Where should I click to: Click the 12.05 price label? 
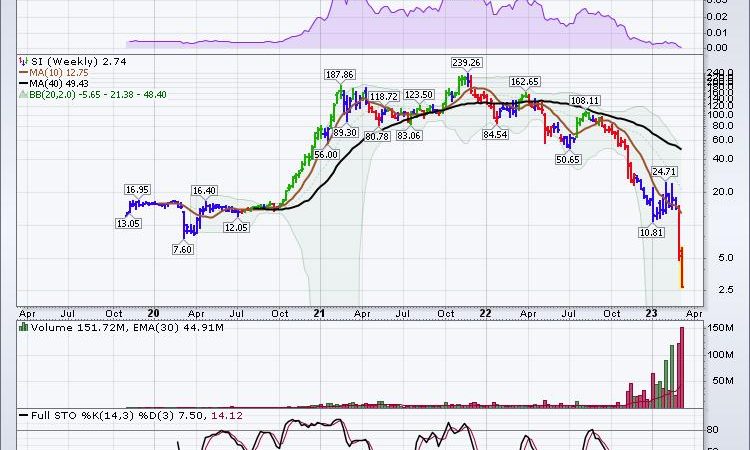pyautogui.click(x=236, y=228)
